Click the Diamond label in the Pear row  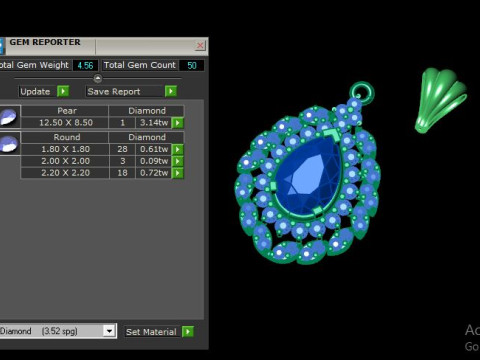click(147, 111)
